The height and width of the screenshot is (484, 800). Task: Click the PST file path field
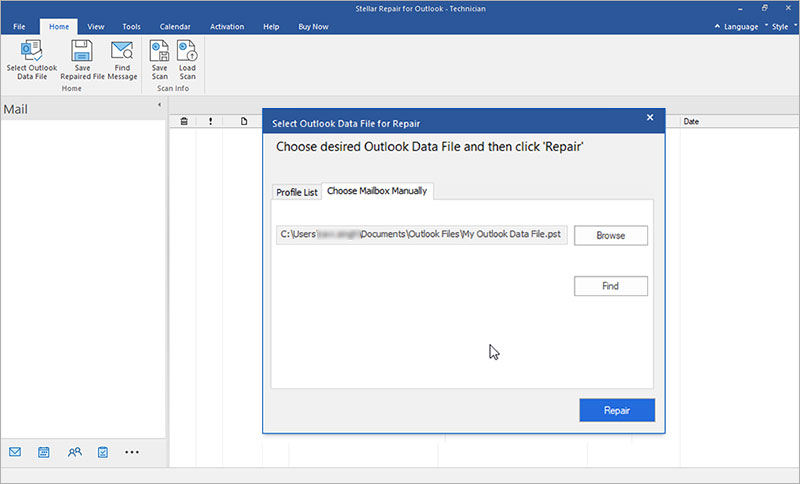[x=421, y=235]
